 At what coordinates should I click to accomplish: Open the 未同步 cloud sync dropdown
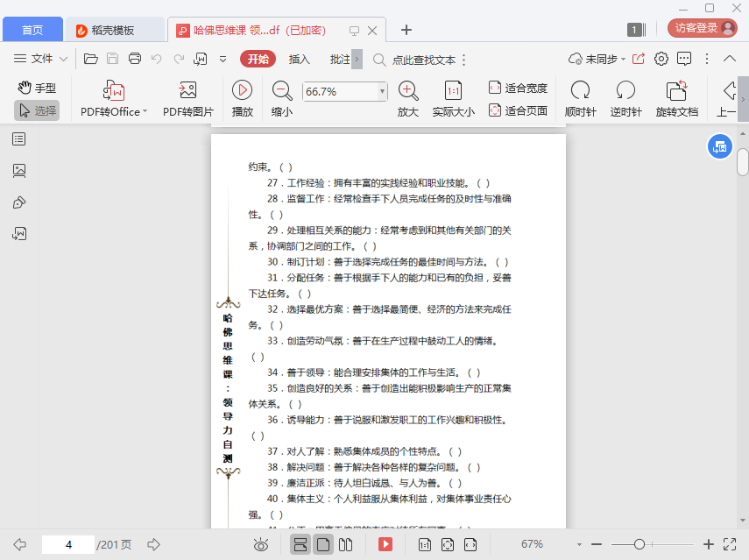[597, 60]
